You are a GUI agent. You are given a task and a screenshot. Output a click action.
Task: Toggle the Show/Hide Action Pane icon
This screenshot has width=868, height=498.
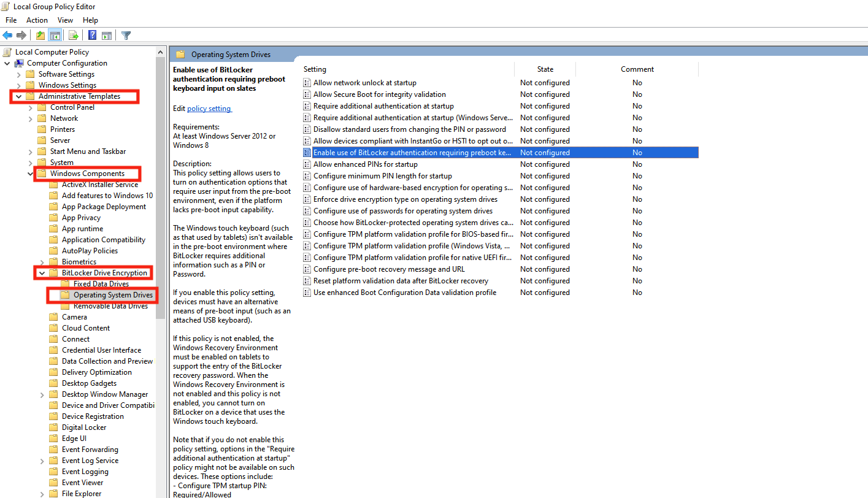[x=107, y=35]
